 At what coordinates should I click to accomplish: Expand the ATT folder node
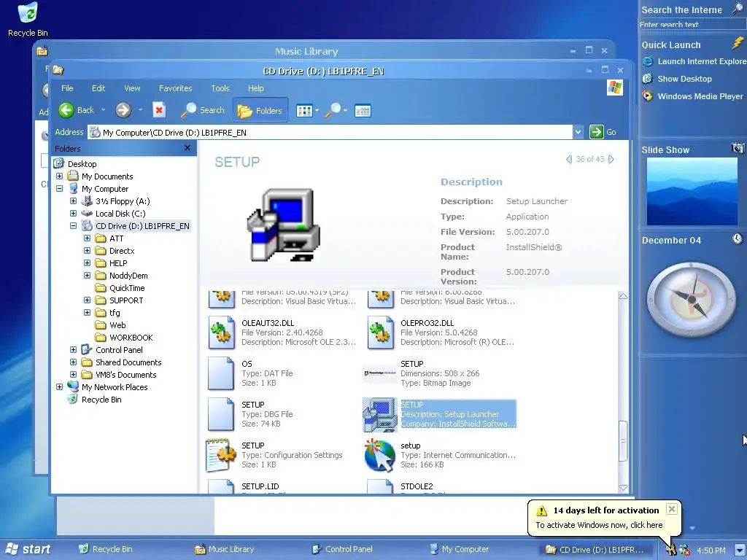click(x=88, y=238)
